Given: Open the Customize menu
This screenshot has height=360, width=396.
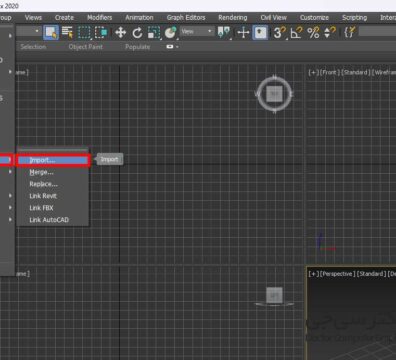Looking at the screenshot, I should pos(314,17).
